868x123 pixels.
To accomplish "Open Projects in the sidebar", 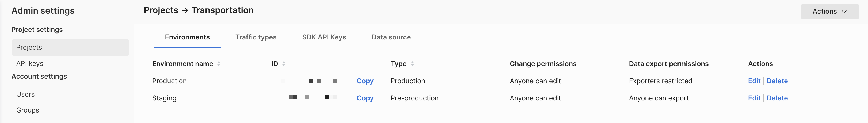I will (x=29, y=48).
